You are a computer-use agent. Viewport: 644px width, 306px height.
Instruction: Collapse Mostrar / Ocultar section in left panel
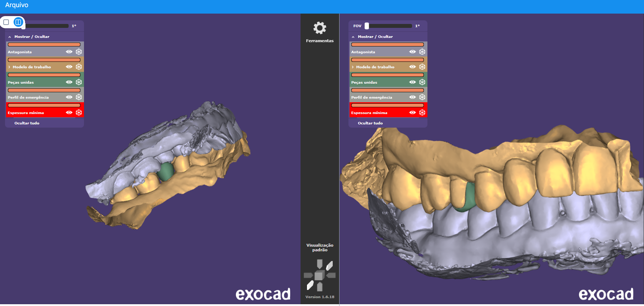[x=10, y=37]
